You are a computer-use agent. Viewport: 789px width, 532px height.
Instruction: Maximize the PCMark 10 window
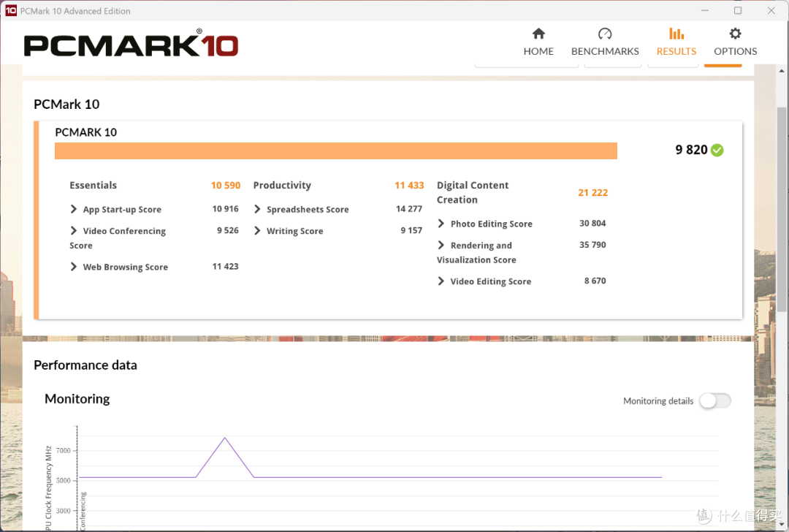(738, 10)
